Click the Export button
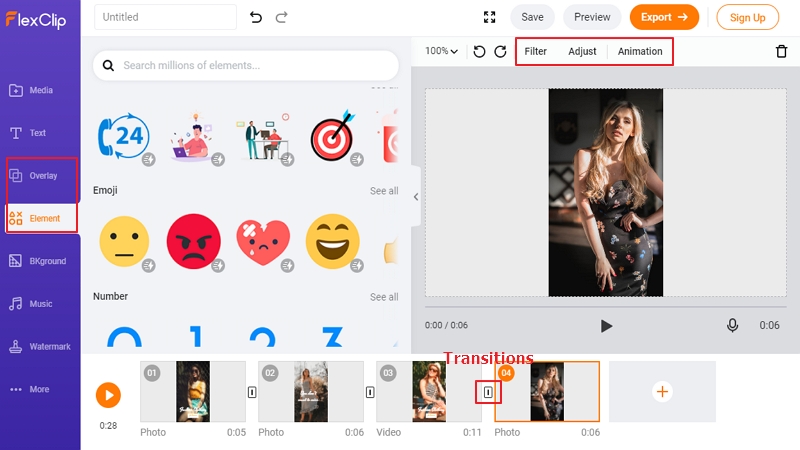Image resolution: width=800 pixels, height=450 pixels. (664, 17)
